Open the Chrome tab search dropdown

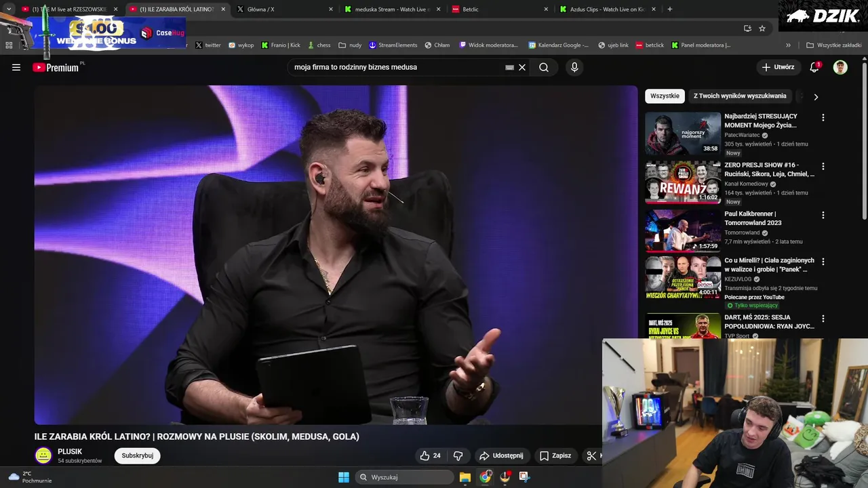coord(9,9)
